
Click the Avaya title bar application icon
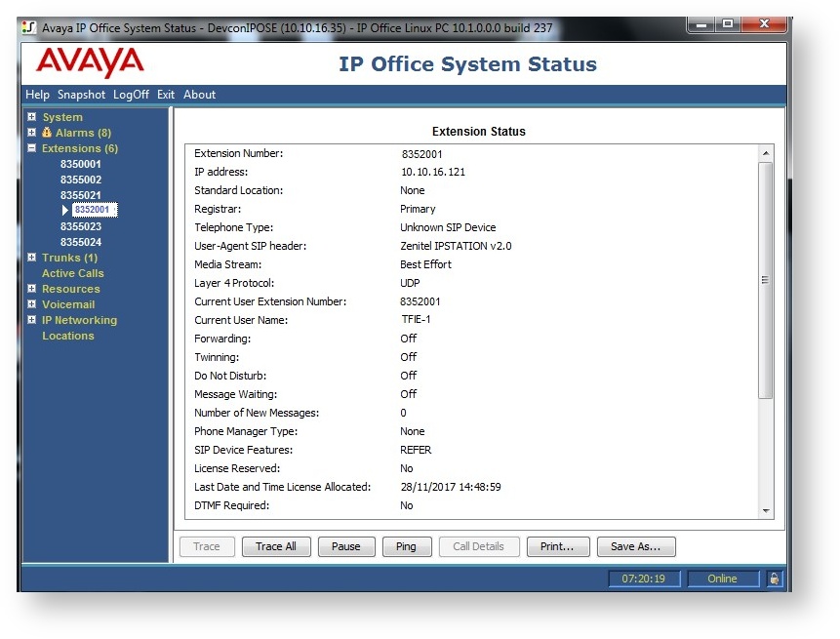pyautogui.click(x=30, y=28)
